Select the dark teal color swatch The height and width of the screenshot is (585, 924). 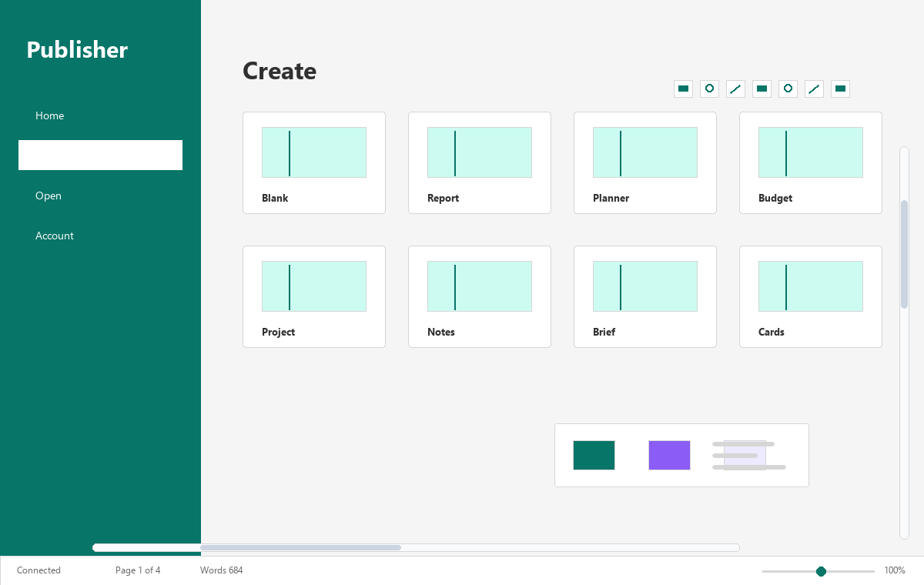tap(594, 455)
